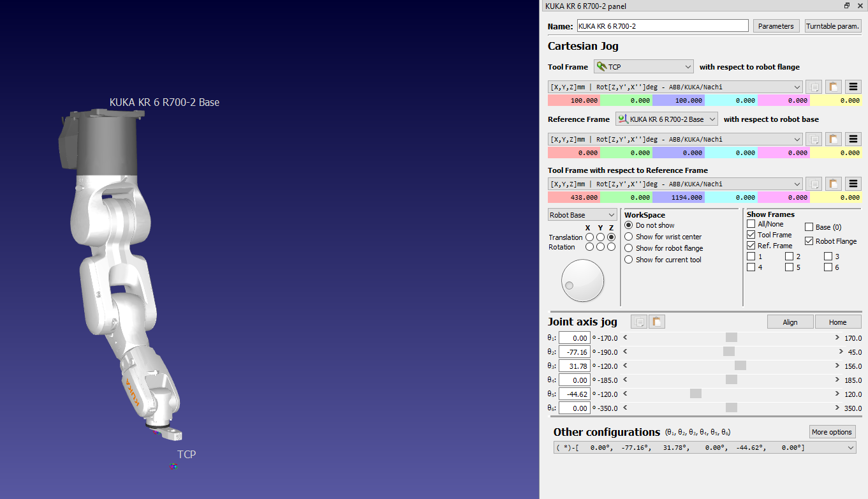Screen dimensions: 868x499
Task: Expand the KUKA KR 6 R700-2 Base reference dropdown
Action: pyautogui.click(x=666, y=119)
